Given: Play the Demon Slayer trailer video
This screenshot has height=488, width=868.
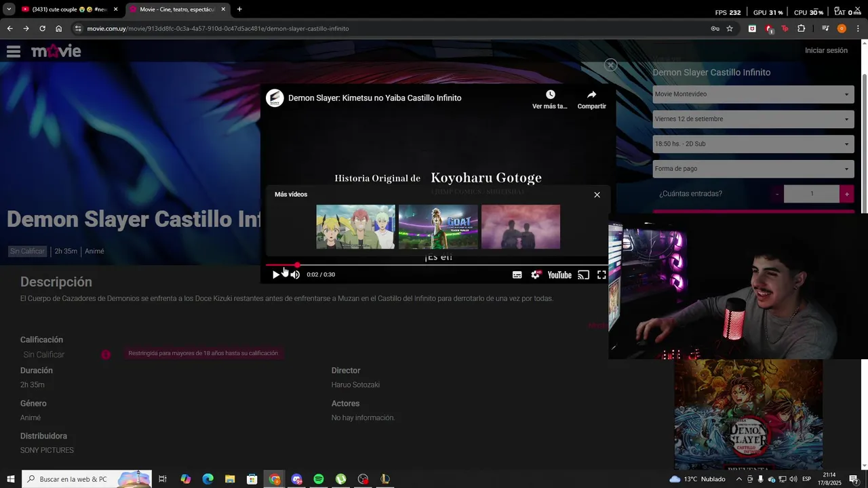Looking at the screenshot, I should [275, 274].
